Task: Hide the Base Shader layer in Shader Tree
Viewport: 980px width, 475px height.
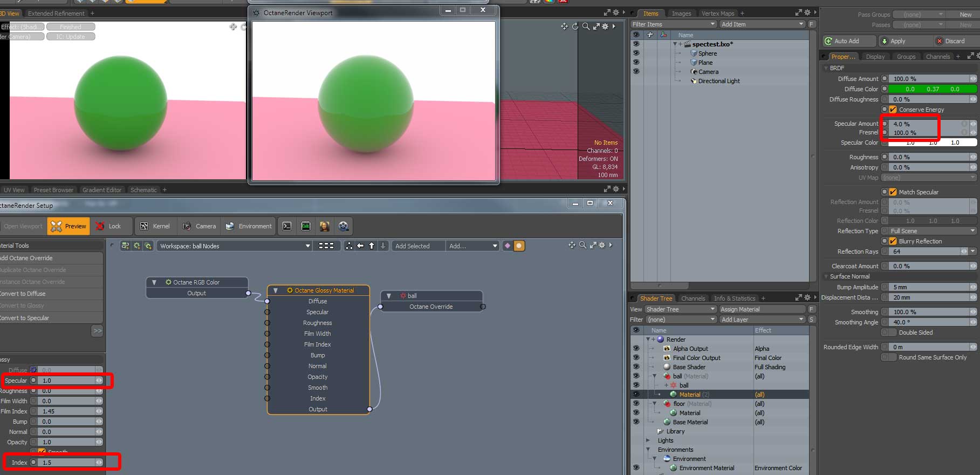Action: [x=636, y=367]
